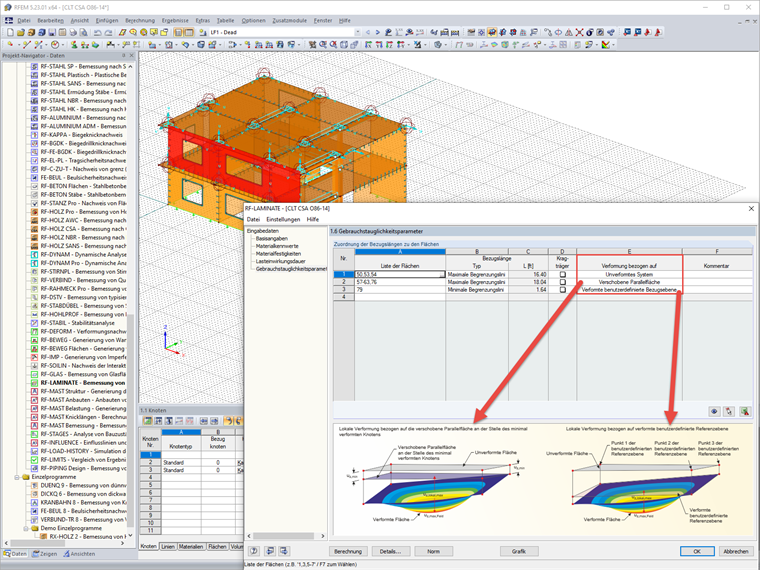
Task: Click the clock-like circle tool icon
Action: click(55, 45)
